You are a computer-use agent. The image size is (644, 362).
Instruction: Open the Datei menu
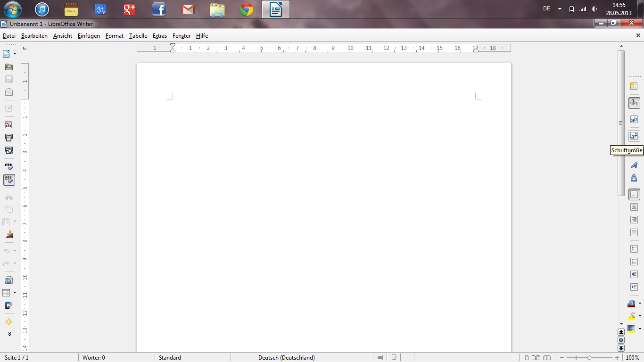click(x=9, y=36)
